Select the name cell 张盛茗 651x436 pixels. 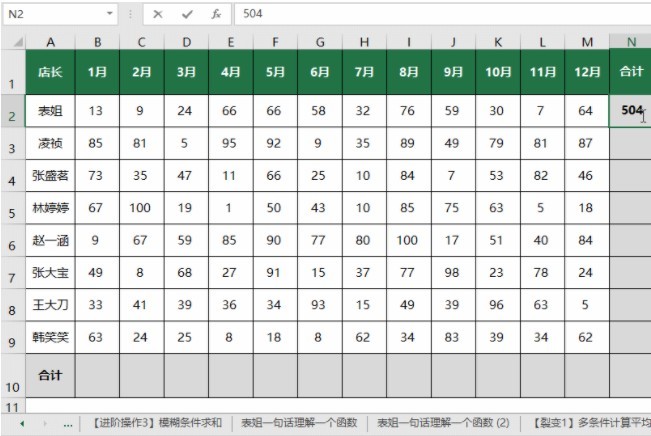coord(51,176)
